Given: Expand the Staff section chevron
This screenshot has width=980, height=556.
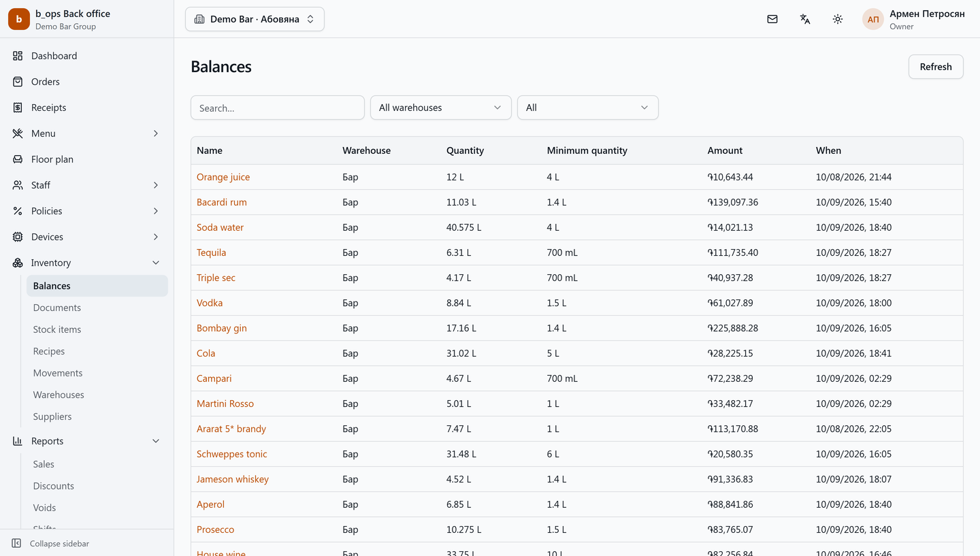Looking at the screenshot, I should [156, 185].
